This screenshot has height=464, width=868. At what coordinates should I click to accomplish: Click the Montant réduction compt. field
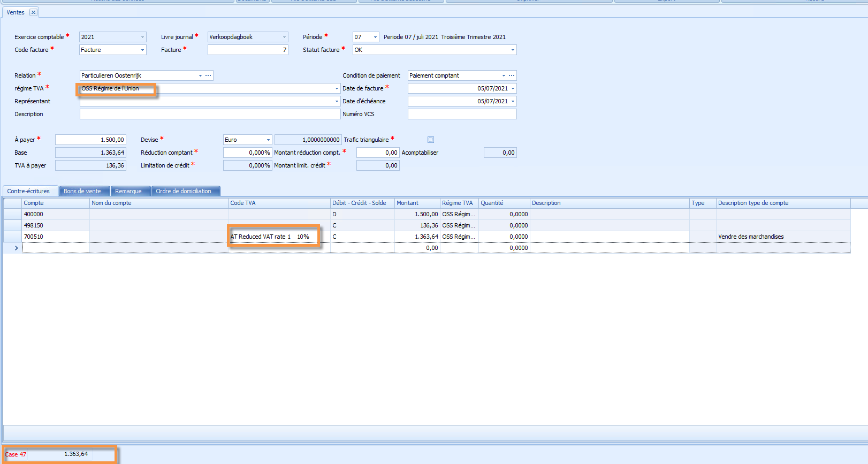(x=378, y=153)
